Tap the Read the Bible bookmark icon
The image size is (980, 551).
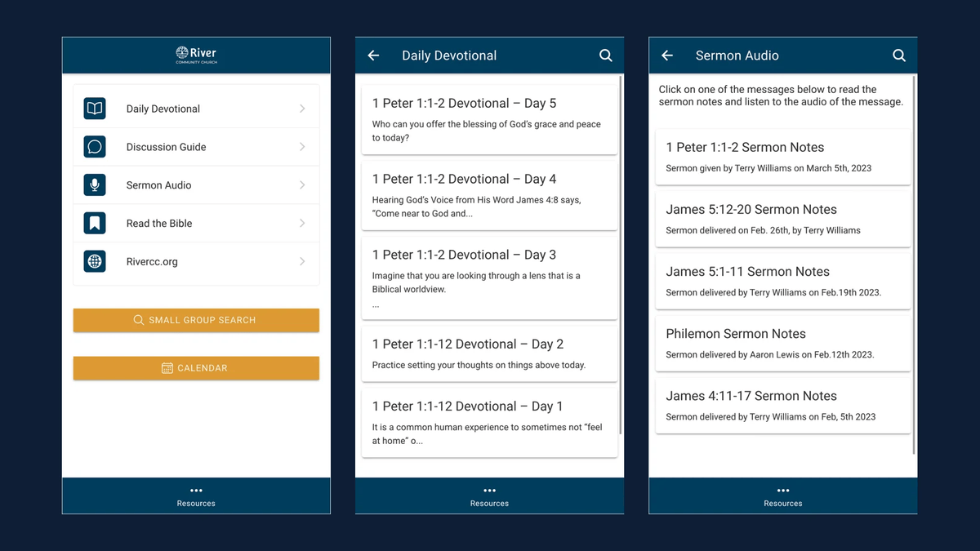95,223
